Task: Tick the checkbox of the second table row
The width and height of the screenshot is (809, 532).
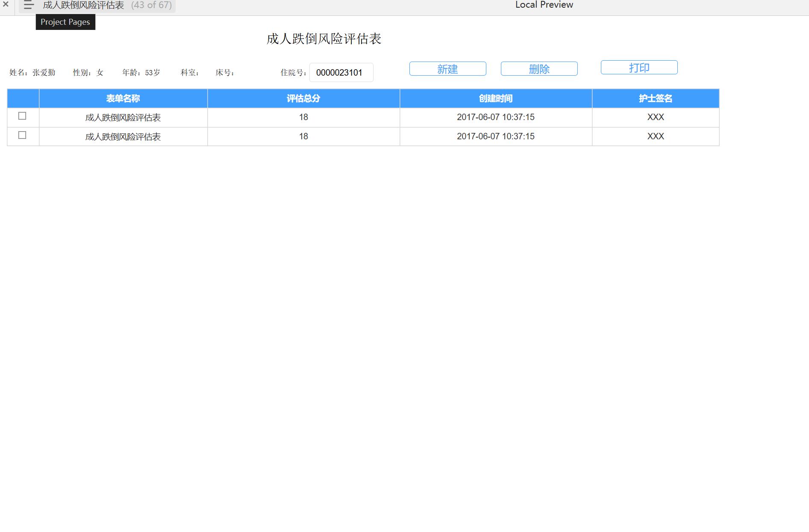Action: click(22, 135)
